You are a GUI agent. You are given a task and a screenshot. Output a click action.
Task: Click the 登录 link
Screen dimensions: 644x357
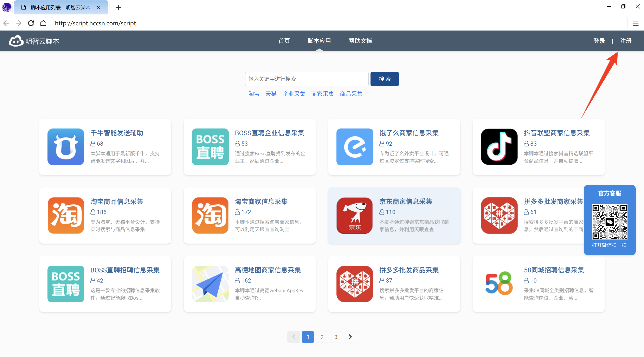(599, 41)
